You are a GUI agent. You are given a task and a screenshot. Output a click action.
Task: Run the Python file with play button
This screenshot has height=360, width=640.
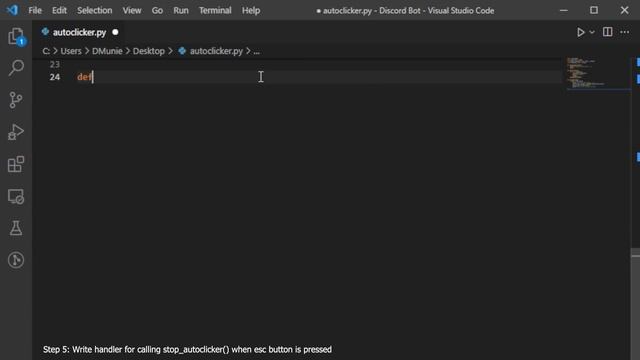click(x=580, y=32)
